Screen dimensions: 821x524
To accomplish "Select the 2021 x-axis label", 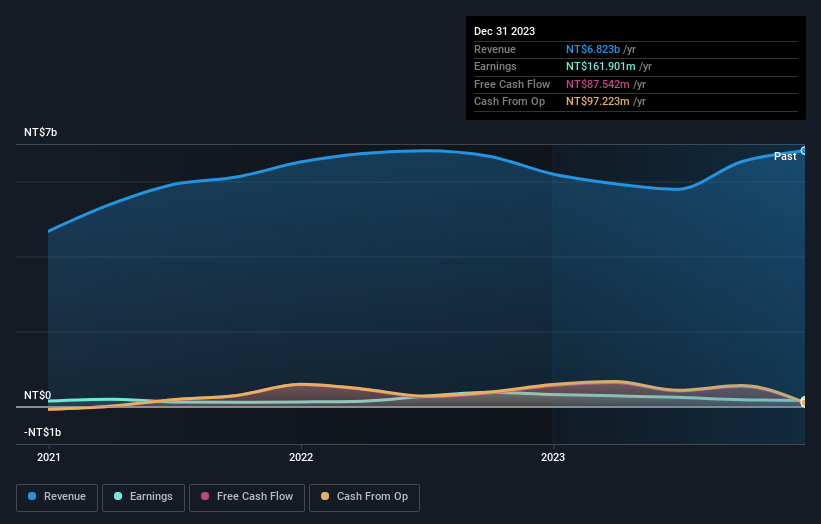I will (49, 458).
